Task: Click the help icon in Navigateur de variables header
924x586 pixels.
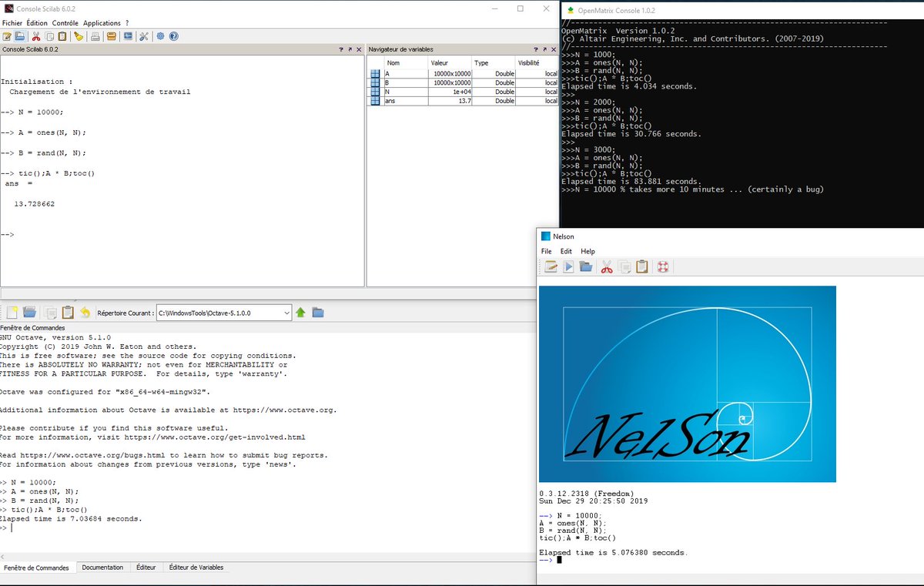Action: click(x=535, y=49)
